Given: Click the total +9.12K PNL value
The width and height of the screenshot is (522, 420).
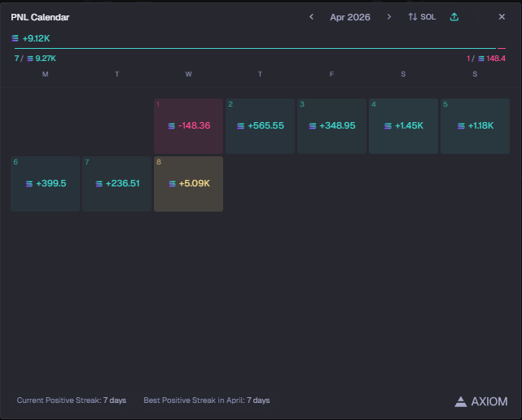Looking at the screenshot, I should click(x=36, y=38).
